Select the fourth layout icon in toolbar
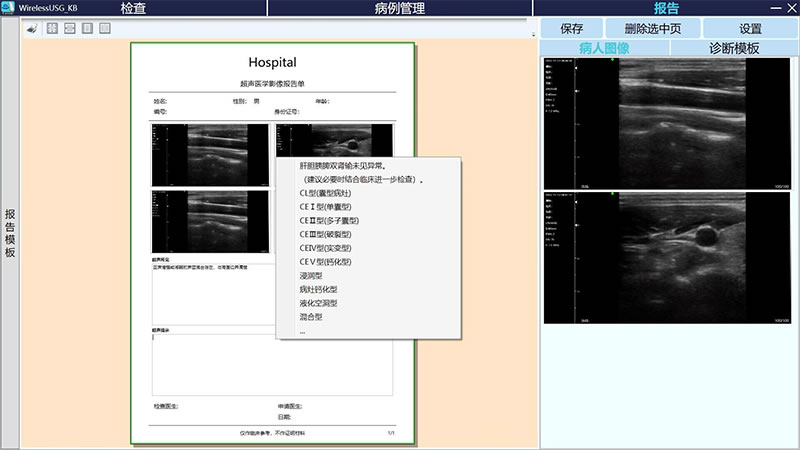The width and height of the screenshot is (800, 450). [104, 28]
